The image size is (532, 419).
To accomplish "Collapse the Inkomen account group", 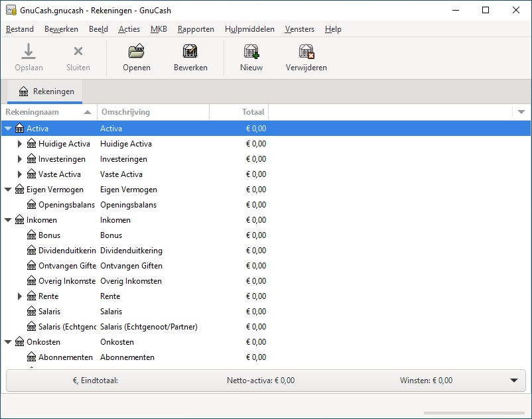I will [x=8, y=220].
